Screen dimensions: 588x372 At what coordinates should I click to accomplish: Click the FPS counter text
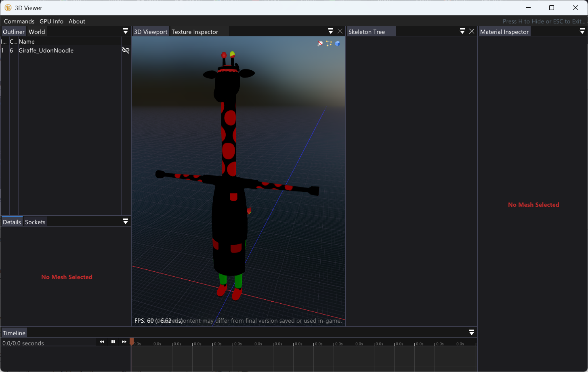(x=158, y=321)
